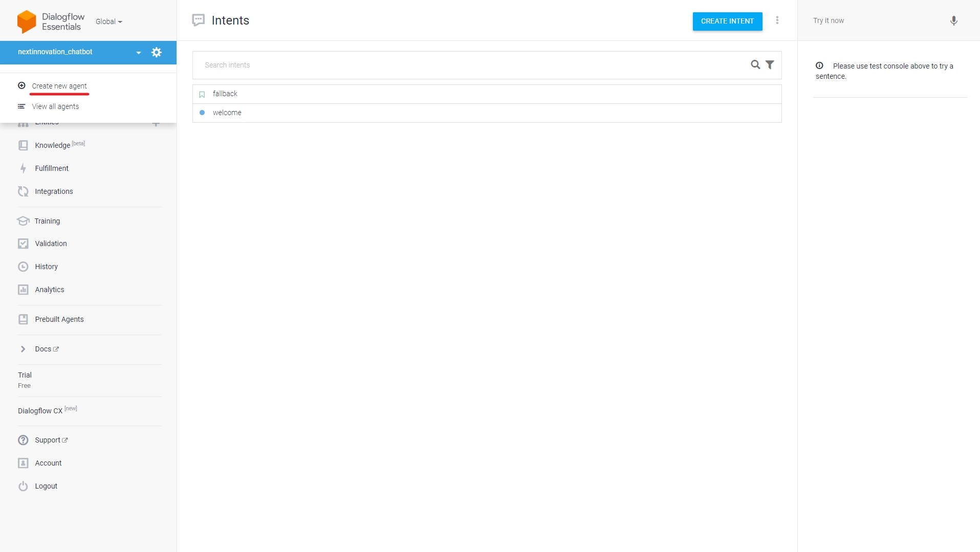This screenshot has width=980, height=552.
Task: Open Docs external link
Action: [47, 349]
